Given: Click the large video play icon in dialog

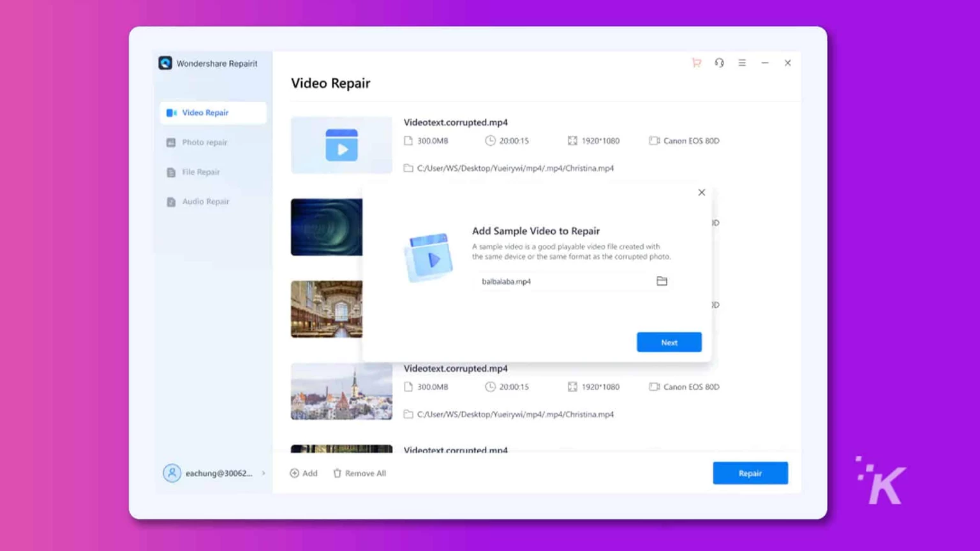Looking at the screenshot, I should tap(429, 257).
